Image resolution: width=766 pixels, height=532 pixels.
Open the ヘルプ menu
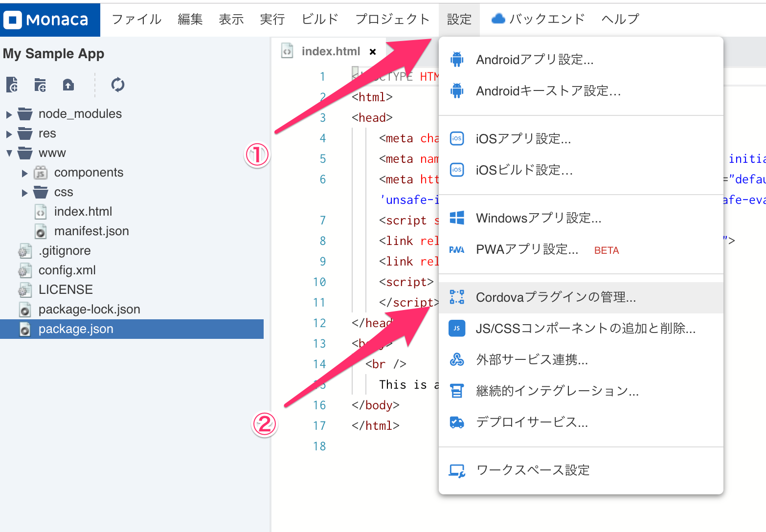(x=620, y=19)
